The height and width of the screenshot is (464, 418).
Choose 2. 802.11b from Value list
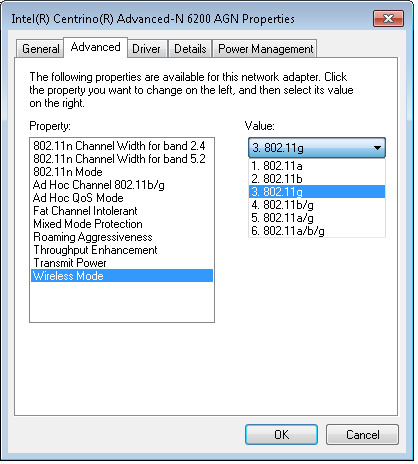point(317,179)
